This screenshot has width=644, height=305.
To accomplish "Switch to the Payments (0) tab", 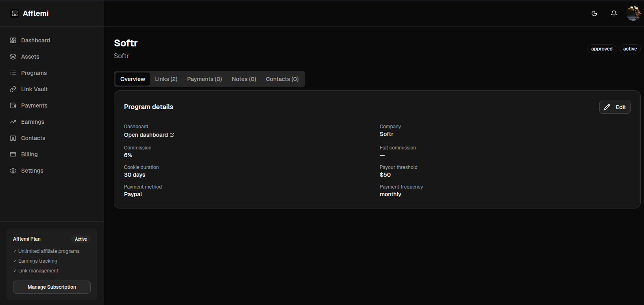I will click(x=205, y=79).
